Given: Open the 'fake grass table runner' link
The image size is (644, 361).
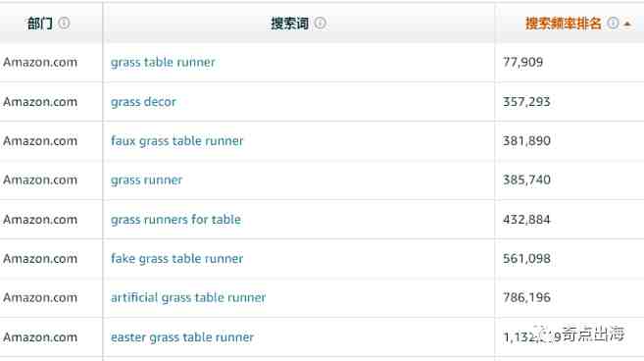Looking at the screenshot, I should (176, 258).
